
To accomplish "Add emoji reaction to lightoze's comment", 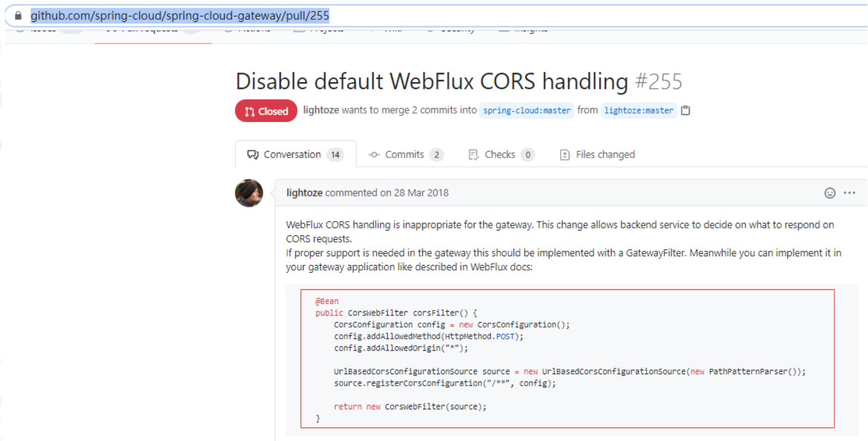I will point(830,193).
